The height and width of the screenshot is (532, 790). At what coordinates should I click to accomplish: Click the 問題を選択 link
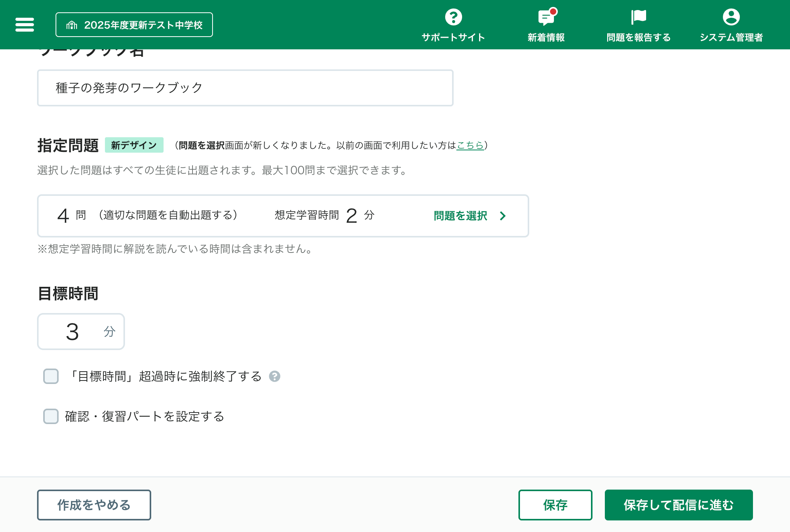(461, 215)
